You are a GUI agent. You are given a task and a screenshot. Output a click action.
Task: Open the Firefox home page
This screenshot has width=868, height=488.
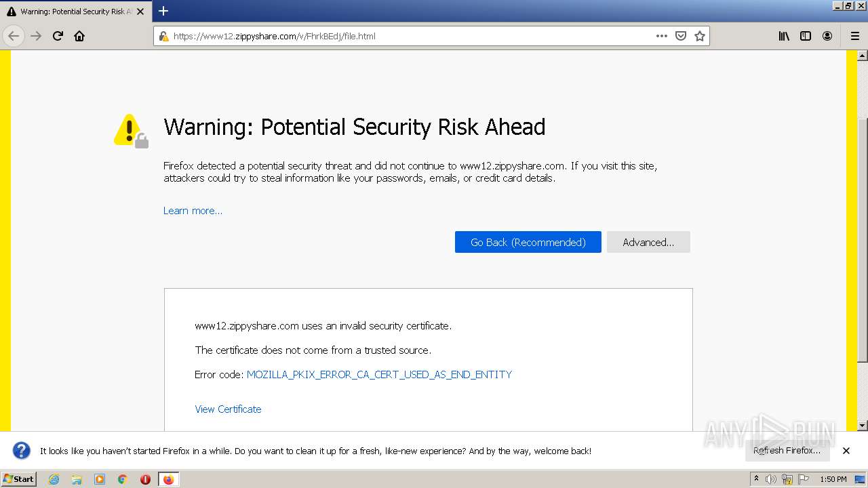[x=79, y=36]
